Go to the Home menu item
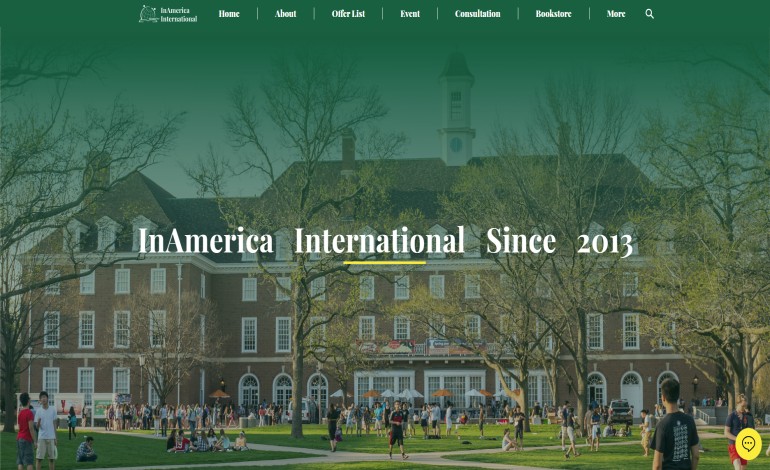770x470 pixels. pyautogui.click(x=229, y=14)
